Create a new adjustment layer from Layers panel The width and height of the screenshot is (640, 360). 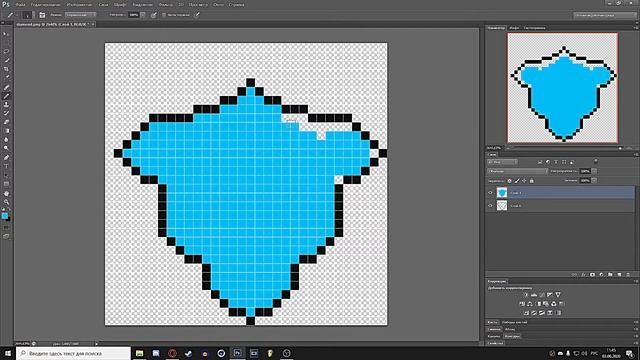[x=601, y=275]
